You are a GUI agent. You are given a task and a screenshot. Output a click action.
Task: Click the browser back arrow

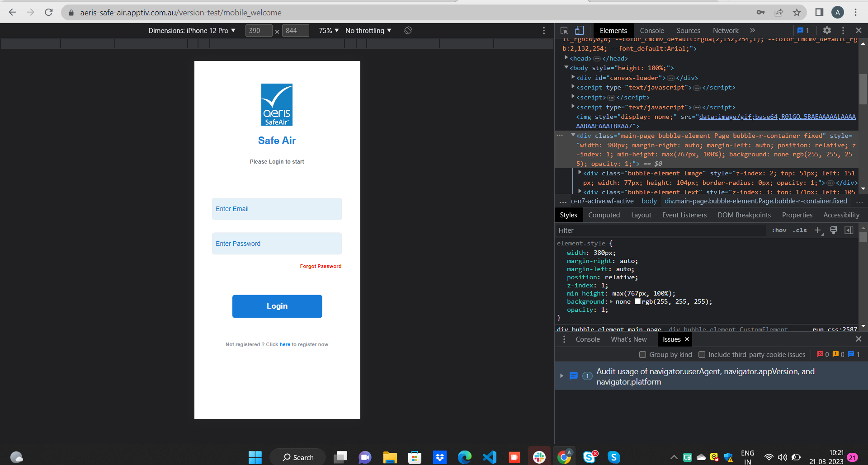pos(13,13)
